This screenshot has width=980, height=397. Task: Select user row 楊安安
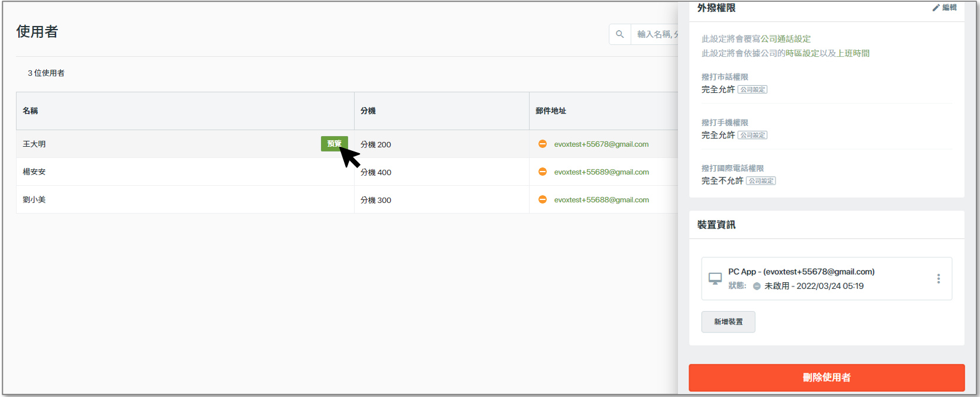[347, 172]
